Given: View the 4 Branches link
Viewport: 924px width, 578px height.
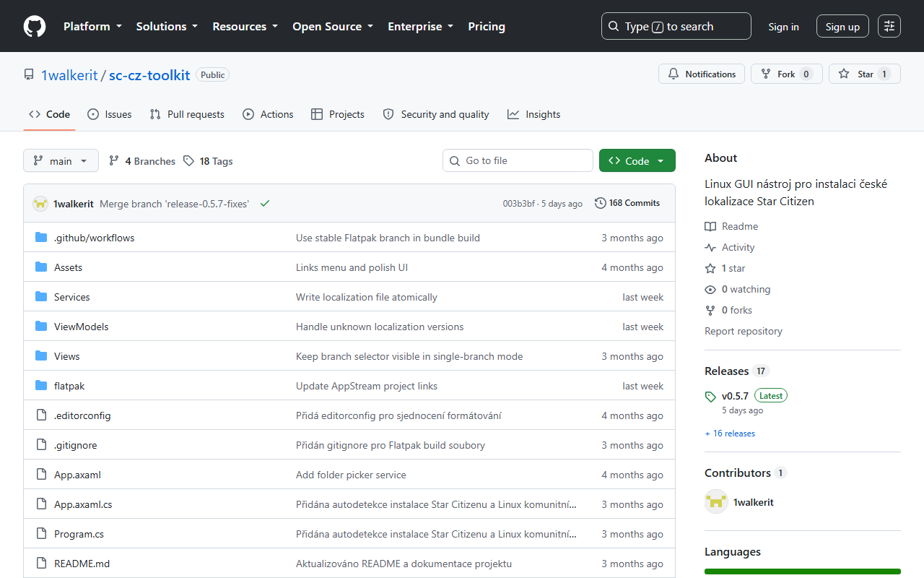Looking at the screenshot, I should click(x=142, y=161).
